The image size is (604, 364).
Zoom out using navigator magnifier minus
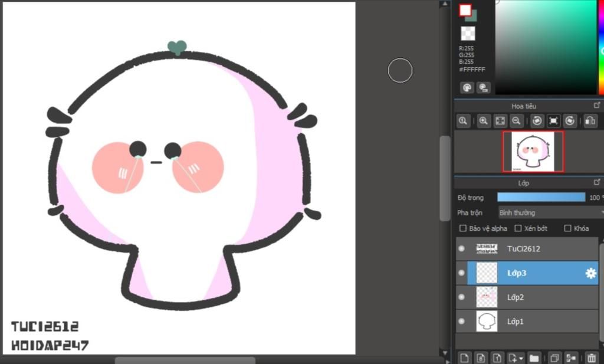pyautogui.click(x=517, y=121)
